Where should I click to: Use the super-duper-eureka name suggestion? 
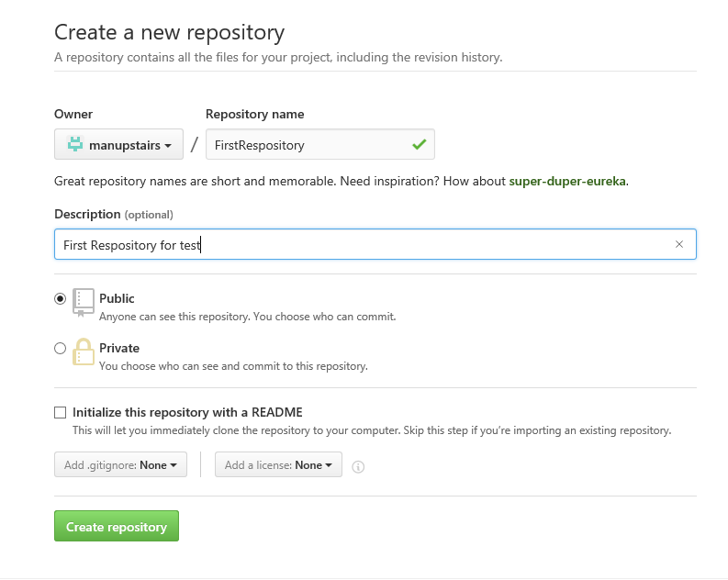tap(567, 181)
